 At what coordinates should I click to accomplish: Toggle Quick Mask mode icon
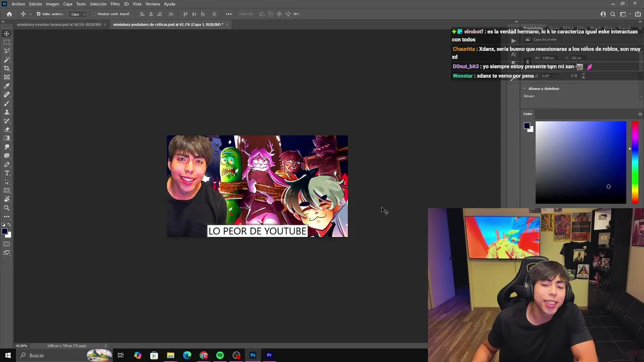[7, 244]
